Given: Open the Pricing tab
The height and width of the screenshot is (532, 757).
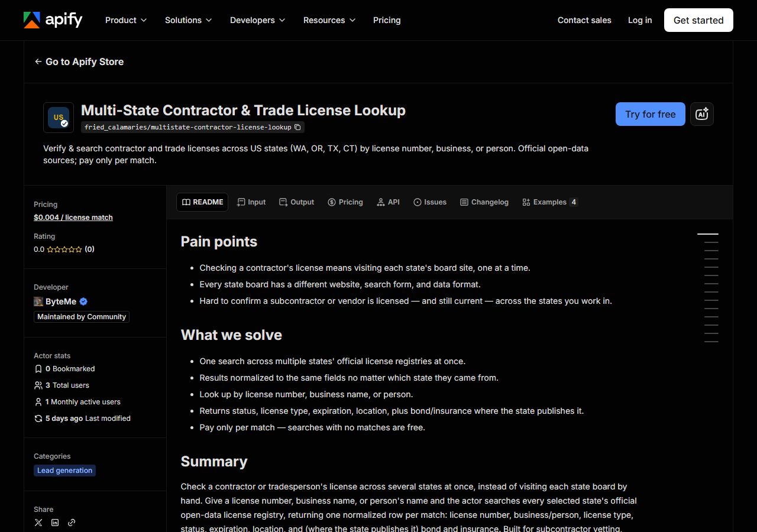Looking at the screenshot, I should click(345, 202).
